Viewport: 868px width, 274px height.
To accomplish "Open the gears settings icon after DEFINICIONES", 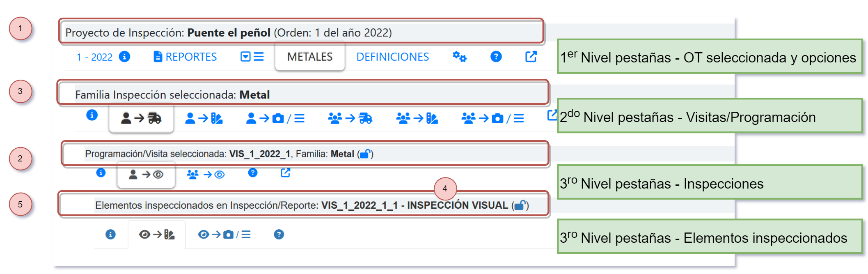I will point(459,57).
